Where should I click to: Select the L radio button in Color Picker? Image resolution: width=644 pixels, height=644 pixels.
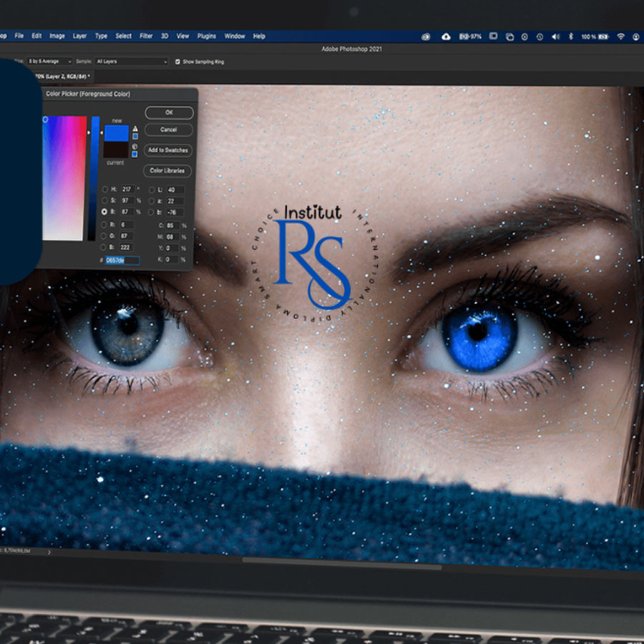(152, 188)
